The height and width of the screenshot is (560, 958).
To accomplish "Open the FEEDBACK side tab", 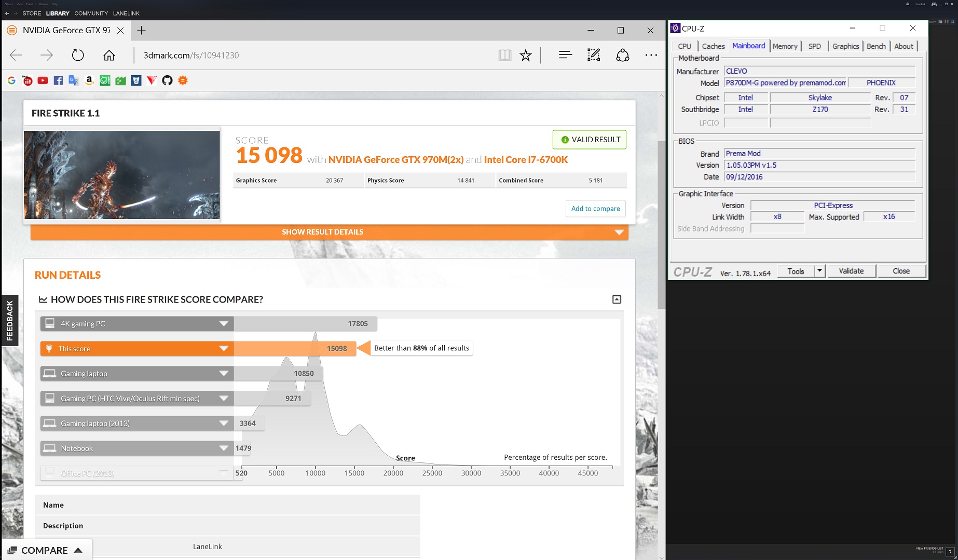I will click(10, 320).
